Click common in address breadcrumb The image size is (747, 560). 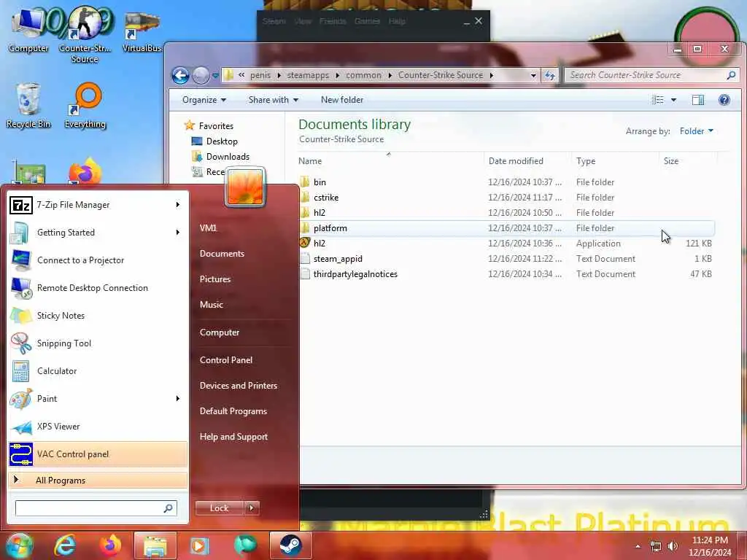click(363, 75)
